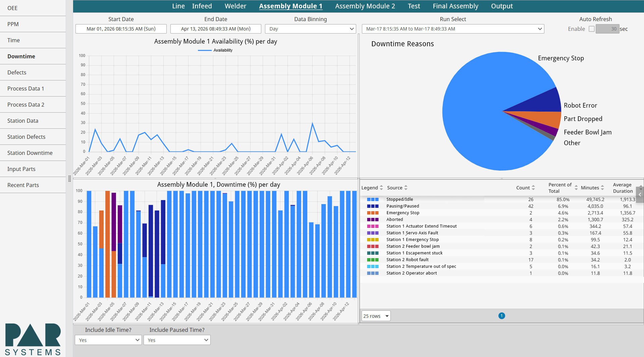
Task: Sort table by Legend column
Action: click(372, 188)
